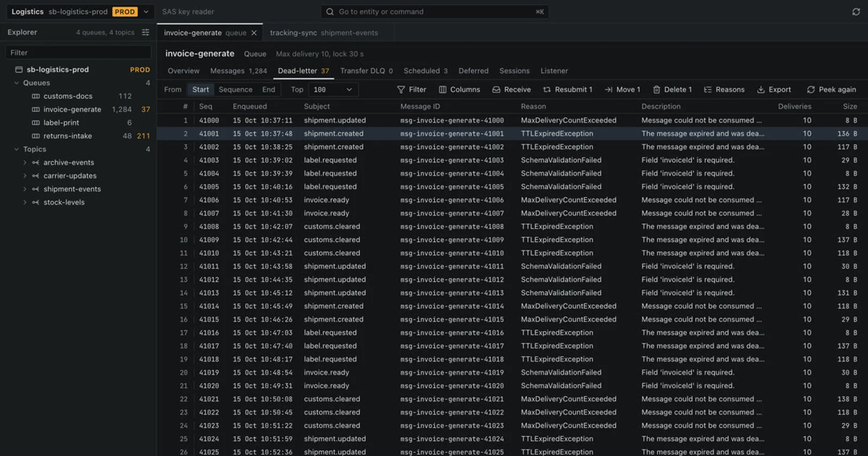Click message ID msg-invoice-generate-41022
The height and width of the screenshot is (456, 868).
click(452, 413)
